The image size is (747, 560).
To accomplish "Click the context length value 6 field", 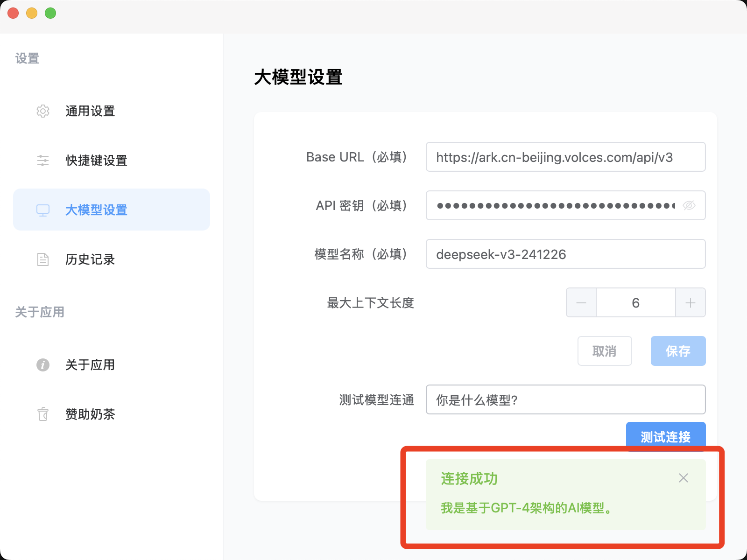I will point(636,303).
